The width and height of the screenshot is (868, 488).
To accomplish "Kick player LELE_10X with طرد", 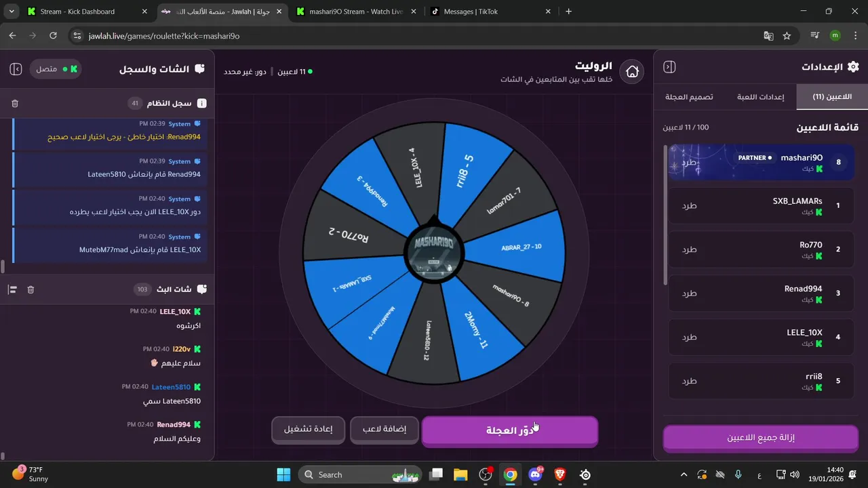I will (x=689, y=337).
